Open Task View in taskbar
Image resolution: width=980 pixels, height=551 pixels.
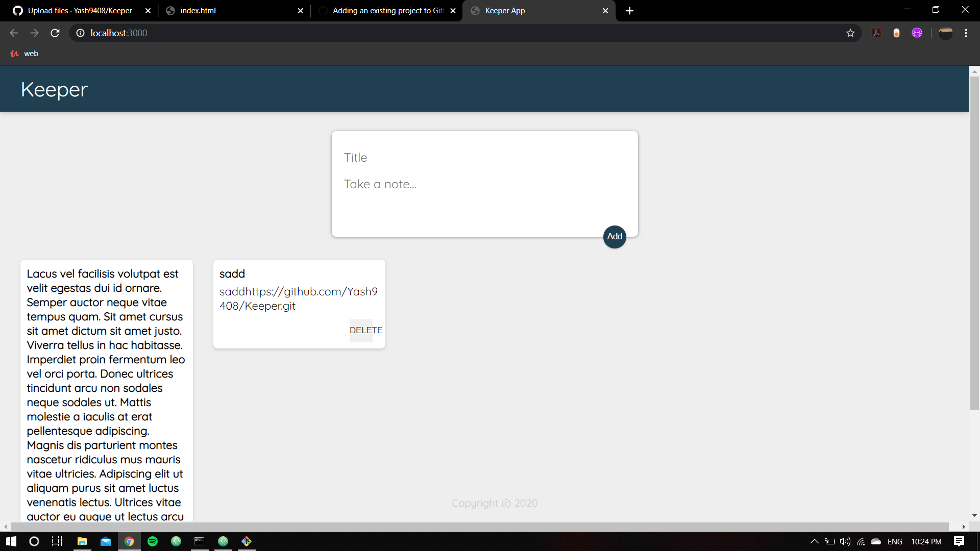pos(57,541)
